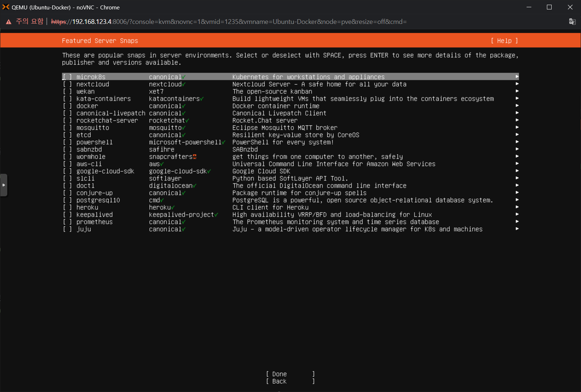Screen dimensions: 581x392
Task: Click the verified checkmark beside aws publisher
Action: tap(162, 164)
